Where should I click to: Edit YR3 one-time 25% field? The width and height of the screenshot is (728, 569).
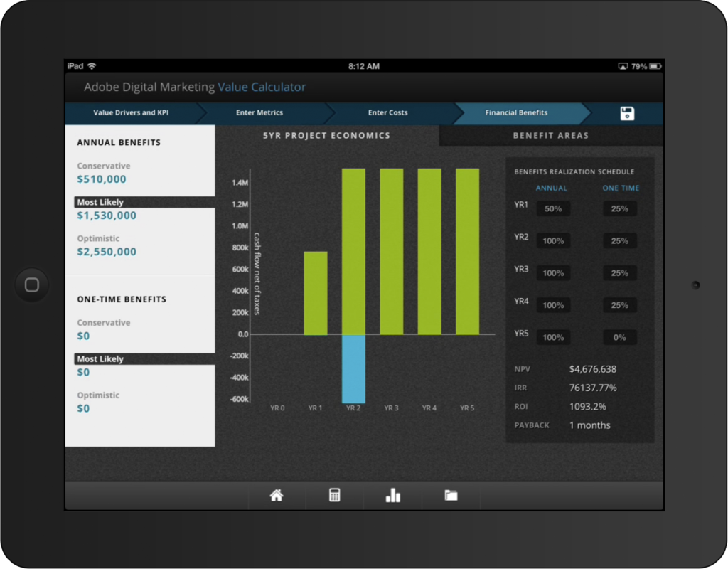619,273
